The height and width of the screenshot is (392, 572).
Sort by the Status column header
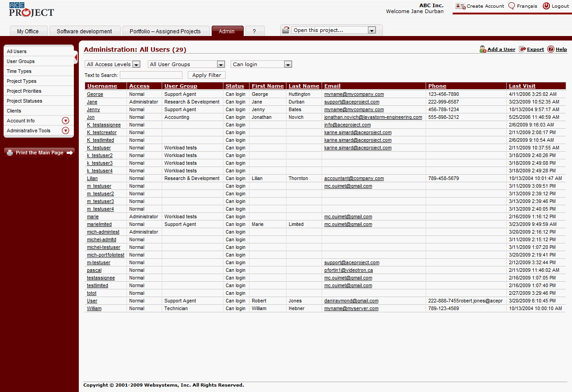coord(235,86)
